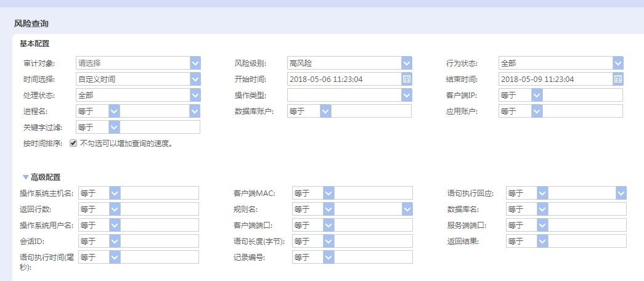Uncheck the 按时间排序 checkbox

[x=73, y=143]
